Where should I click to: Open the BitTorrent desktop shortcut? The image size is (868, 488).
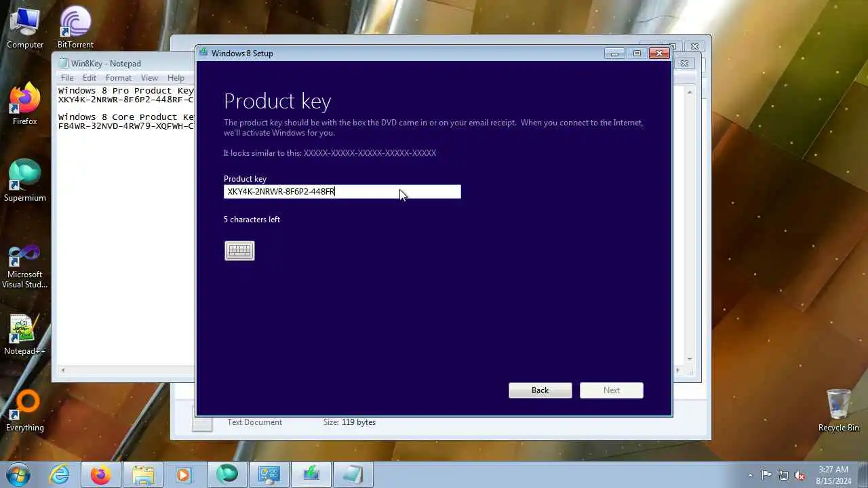75,28
